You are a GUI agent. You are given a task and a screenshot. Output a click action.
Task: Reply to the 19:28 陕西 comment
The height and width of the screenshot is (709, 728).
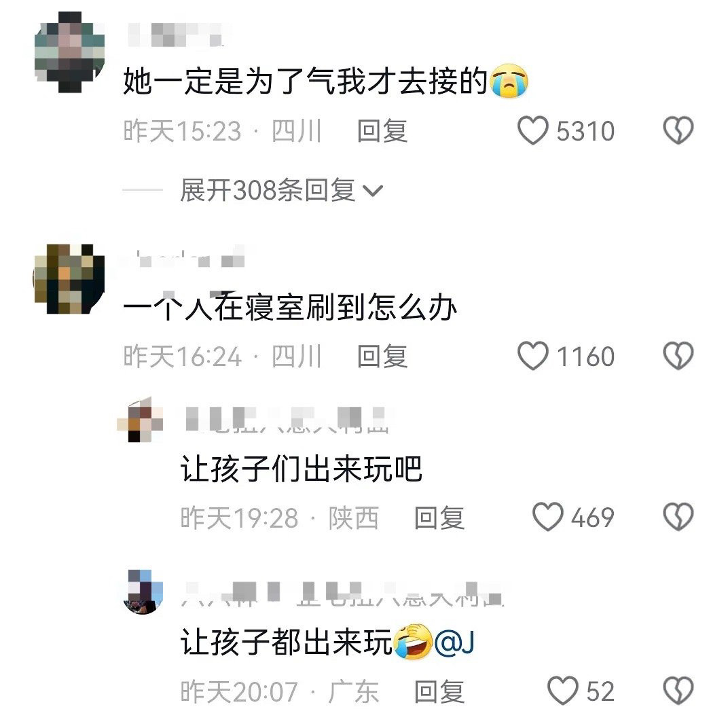[x=439, y=517]
